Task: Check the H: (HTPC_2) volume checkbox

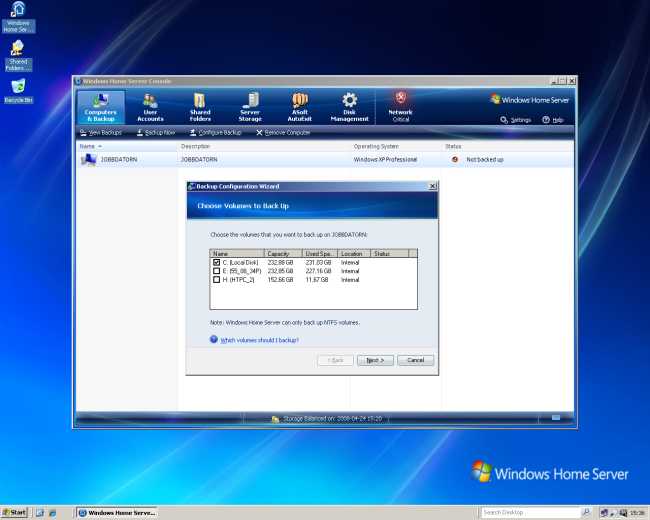Action: (x=216, y=280)
